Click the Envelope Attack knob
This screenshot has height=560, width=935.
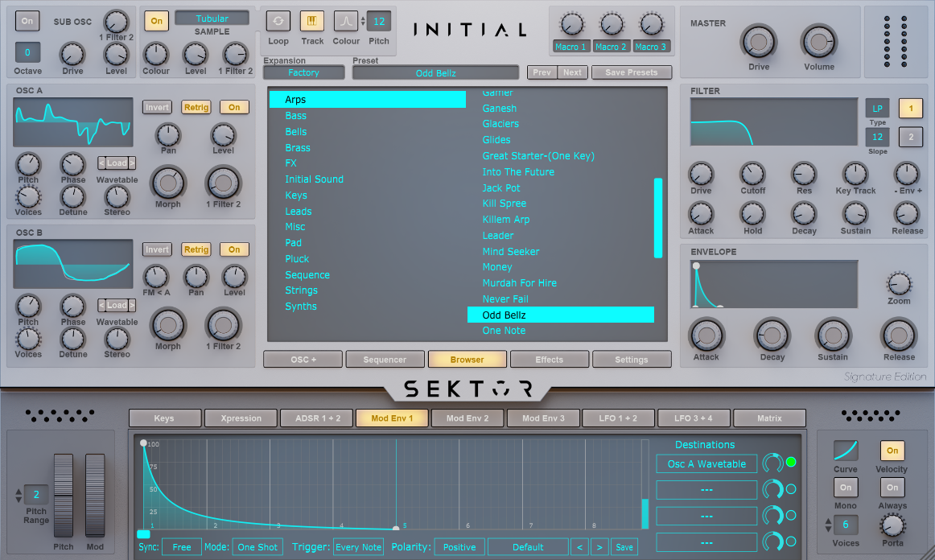pyautogui.click(x=706, y=336)
